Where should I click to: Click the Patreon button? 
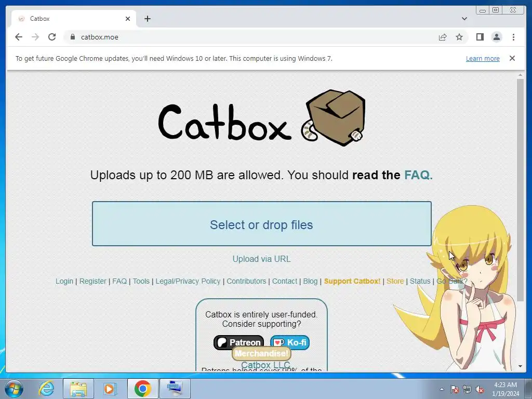tap(238, 342)
